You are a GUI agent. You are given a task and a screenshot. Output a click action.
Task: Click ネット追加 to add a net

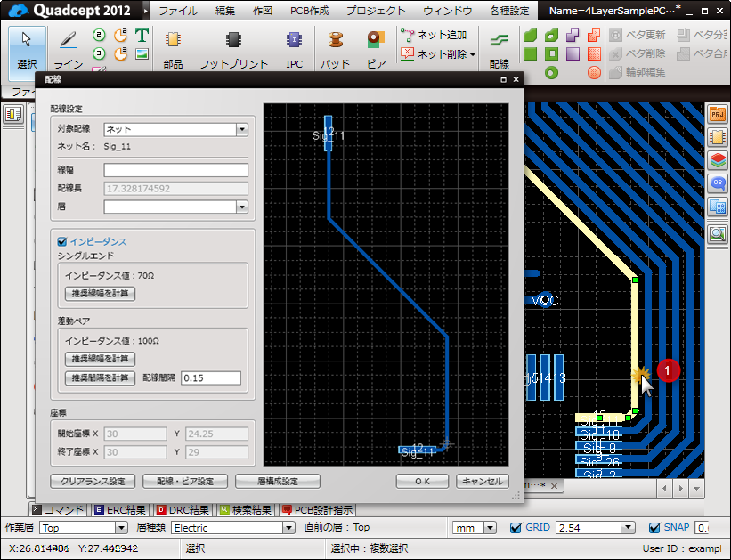point(434,35)
